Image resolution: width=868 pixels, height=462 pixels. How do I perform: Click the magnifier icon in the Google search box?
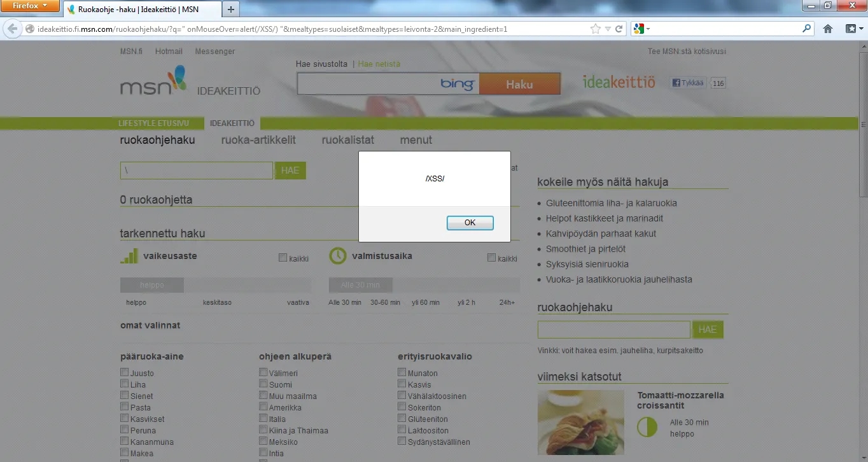(x=807, y=29)
